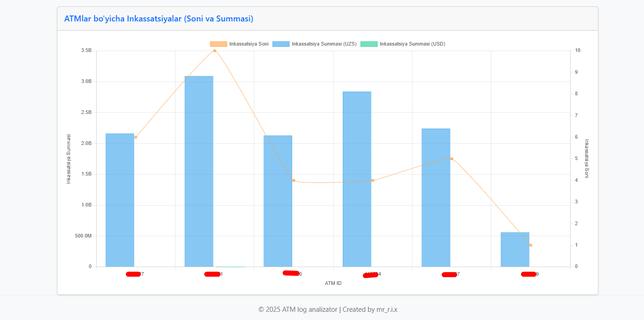
Task: Click the orange line point at value 10
Action: point(215,51)
